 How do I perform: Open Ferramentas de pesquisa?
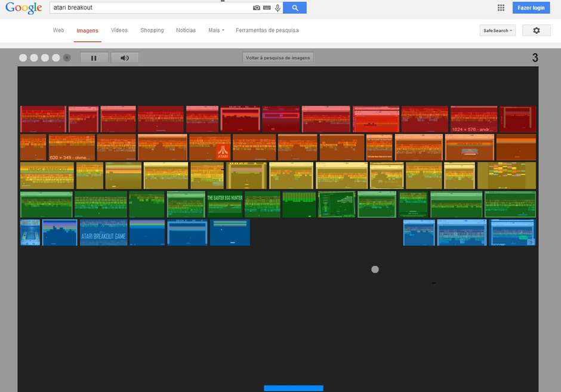click(267, 30)
